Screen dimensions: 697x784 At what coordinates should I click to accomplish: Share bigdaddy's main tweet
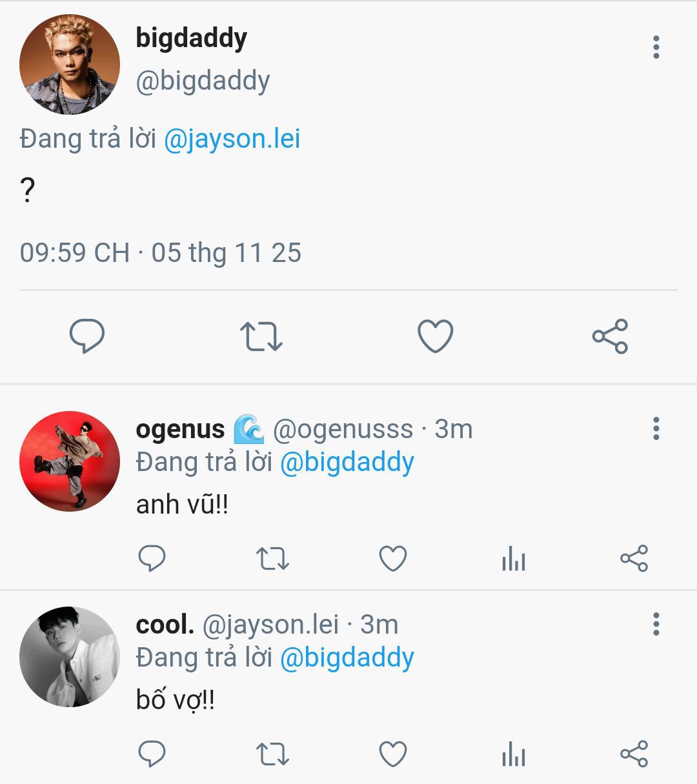[610, 336]
